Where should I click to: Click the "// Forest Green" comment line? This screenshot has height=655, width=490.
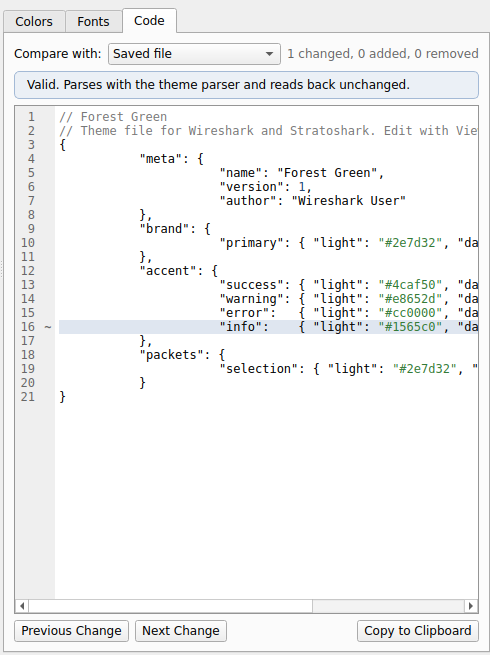click(x=113, y=117)
